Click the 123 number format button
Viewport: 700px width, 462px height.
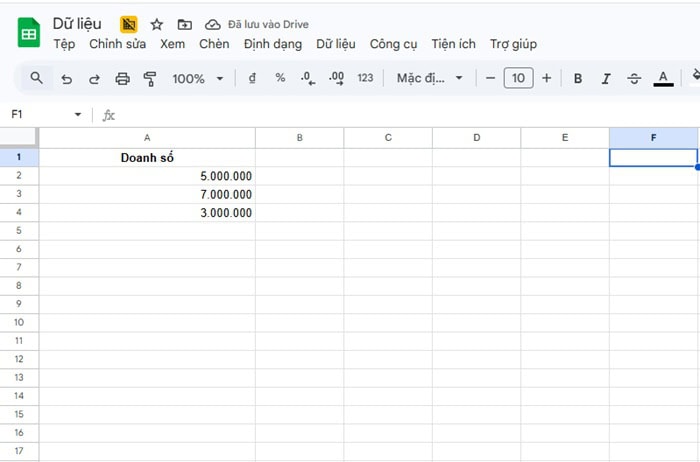(x=365, y=78)
